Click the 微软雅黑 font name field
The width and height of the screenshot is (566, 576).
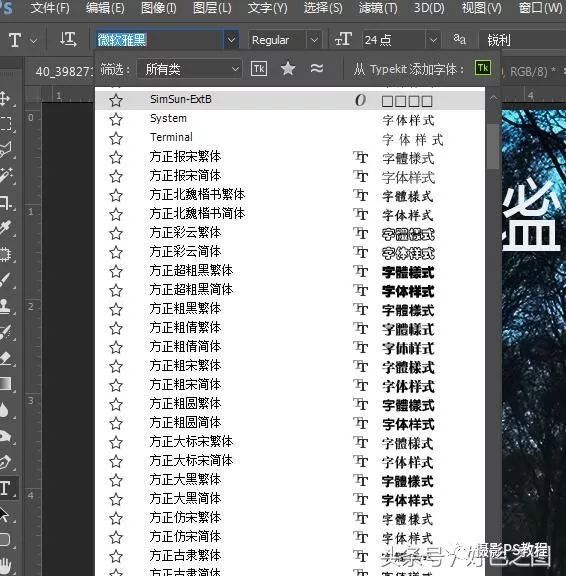click(159, 40)
